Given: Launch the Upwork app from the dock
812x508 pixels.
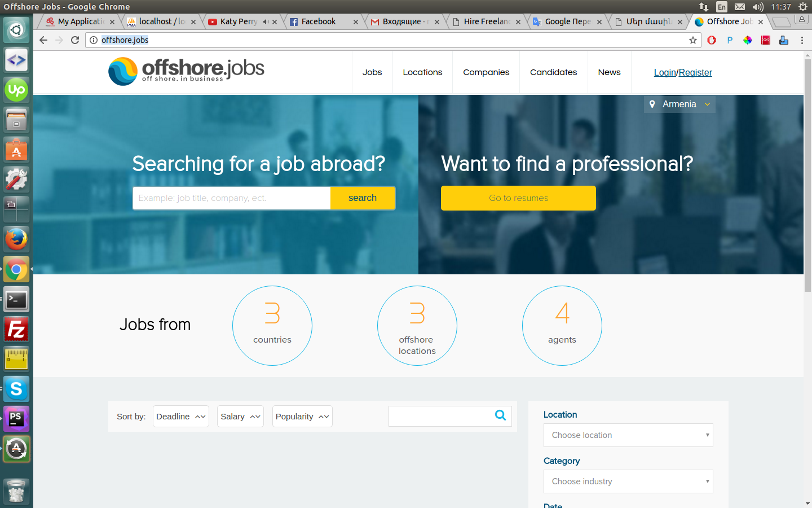Looking at the screenshot, I should (16, 90).
